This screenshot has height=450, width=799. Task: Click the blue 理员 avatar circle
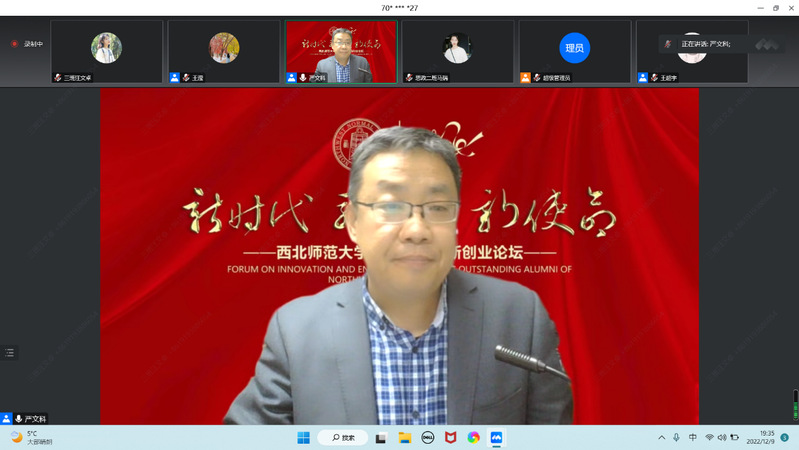(574, 48)
